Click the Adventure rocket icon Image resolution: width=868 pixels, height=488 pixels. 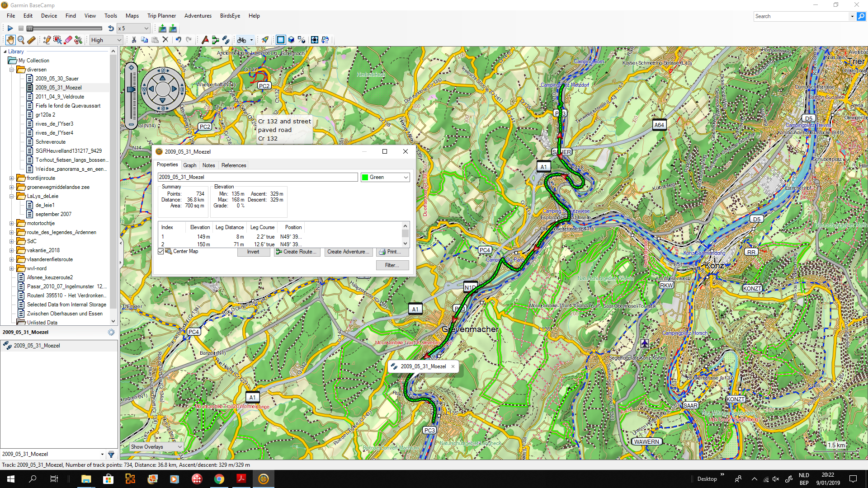(x=265, y=40)
